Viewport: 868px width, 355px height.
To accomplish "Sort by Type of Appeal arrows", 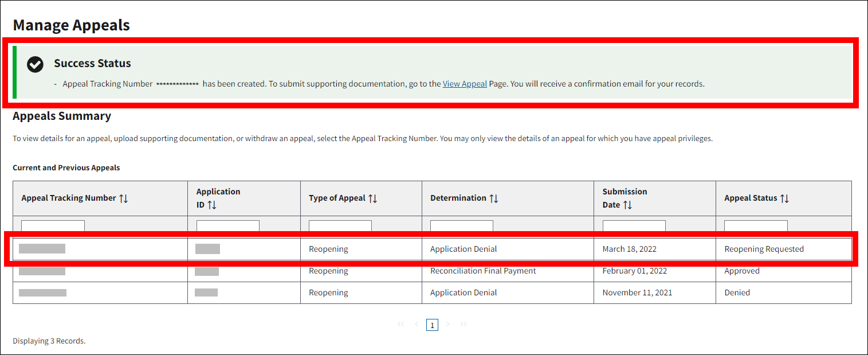I will click(x=372, y=198).
